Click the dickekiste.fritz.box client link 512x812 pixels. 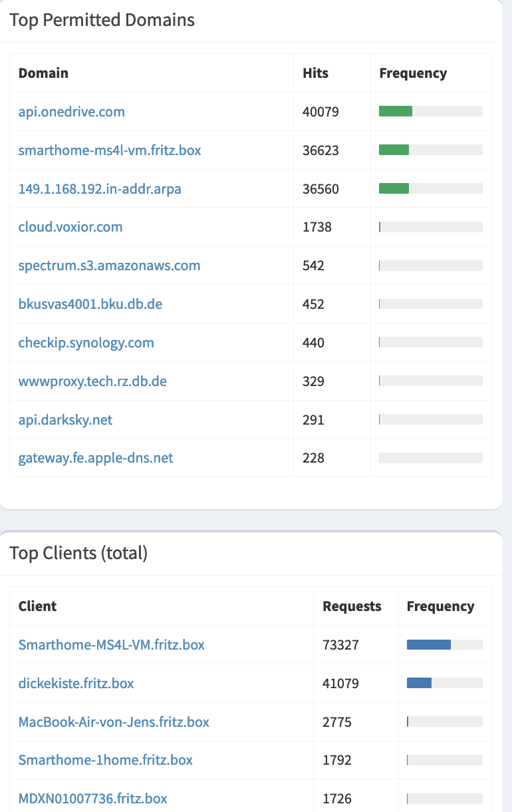(x=76, y=683)
